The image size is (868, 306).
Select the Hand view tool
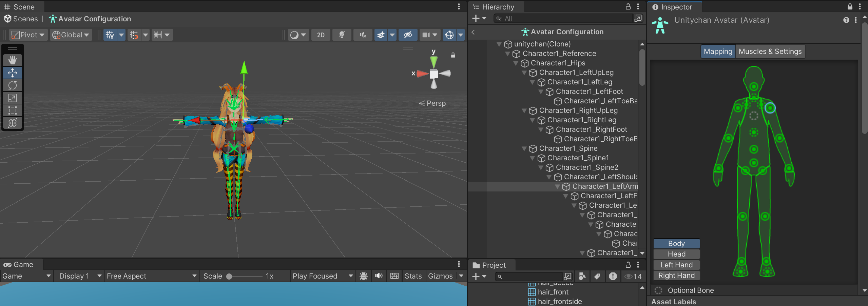pyautogui.click(x=13, y=60)
